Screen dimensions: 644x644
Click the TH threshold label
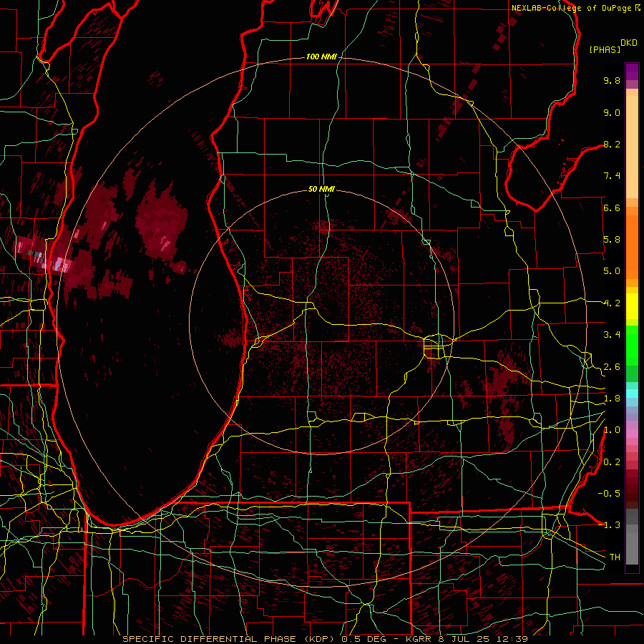pyautogui.click(x=615, y=557)
